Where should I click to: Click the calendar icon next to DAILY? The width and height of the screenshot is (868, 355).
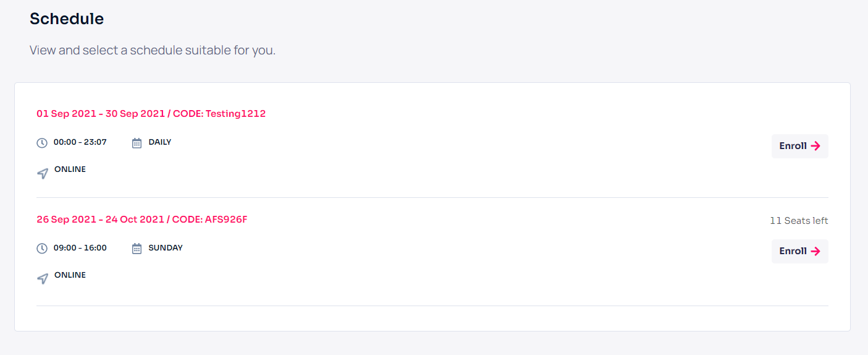tap(137, 143)
